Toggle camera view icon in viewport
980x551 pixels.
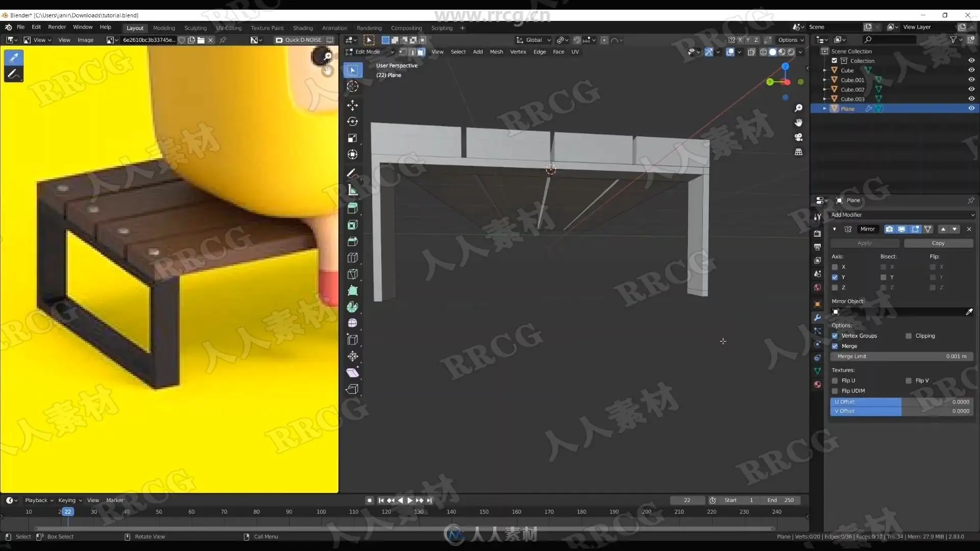(x=798, y=137)
